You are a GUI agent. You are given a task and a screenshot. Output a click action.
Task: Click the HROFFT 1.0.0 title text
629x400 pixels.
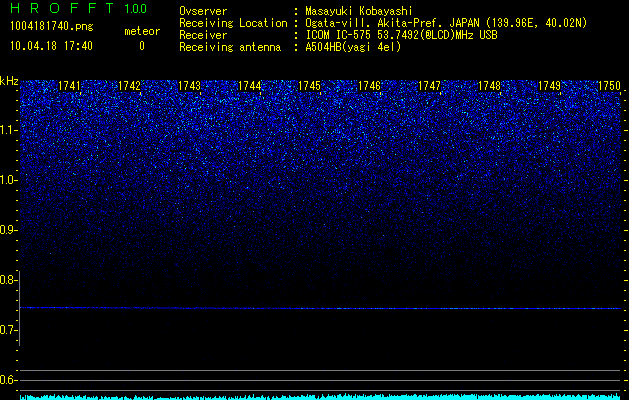tap(78, 8)
